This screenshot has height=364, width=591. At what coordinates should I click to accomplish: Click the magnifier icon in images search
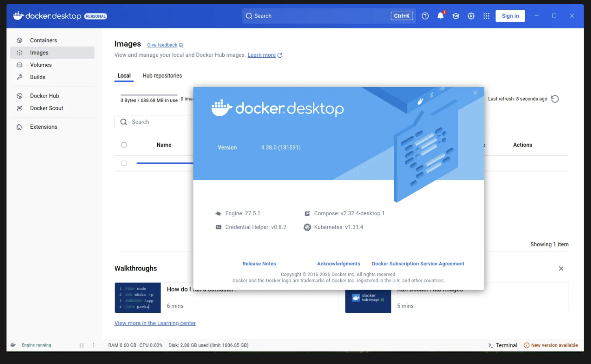[124, 122]
